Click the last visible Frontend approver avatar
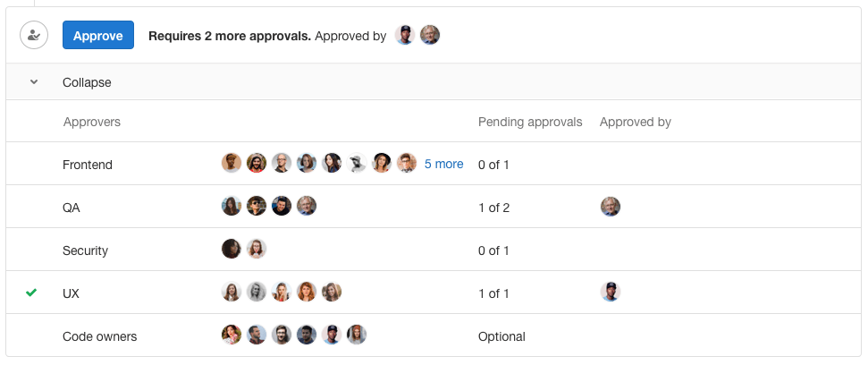This screenshot has height=365, width=868. coord(407,164)
